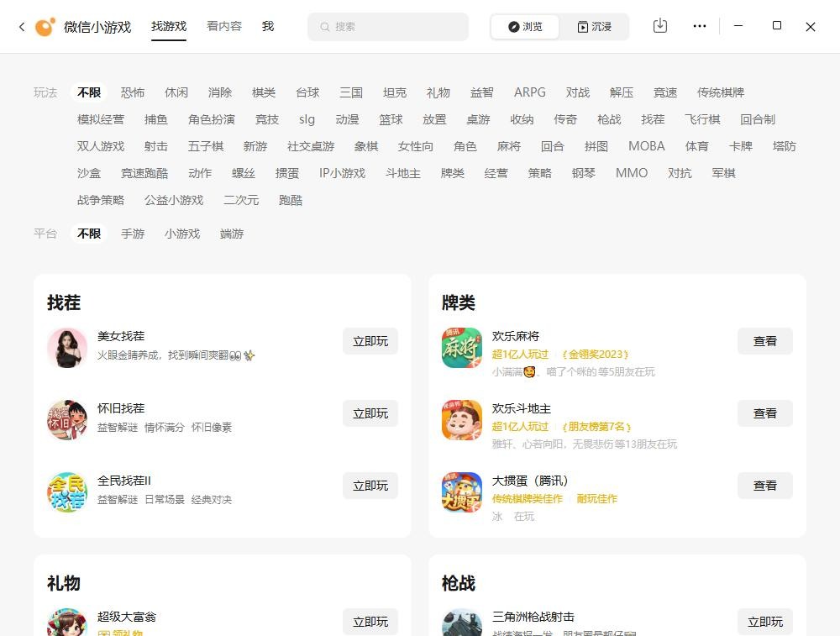The height and width of the screenshot is (636, 840).
Task: Filter platform by 端游
Action: [232, 234]
